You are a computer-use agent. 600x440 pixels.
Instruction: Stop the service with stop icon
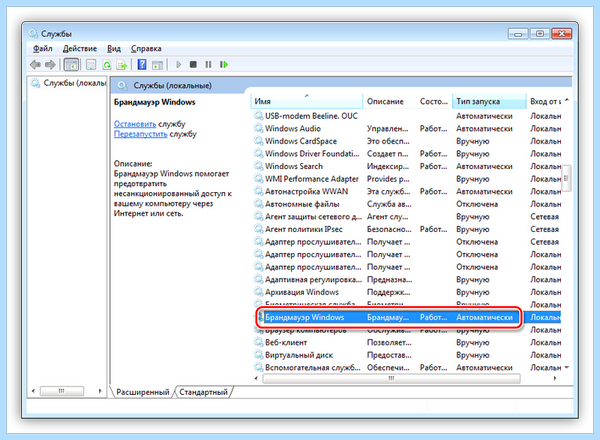(x=193, y=64)
